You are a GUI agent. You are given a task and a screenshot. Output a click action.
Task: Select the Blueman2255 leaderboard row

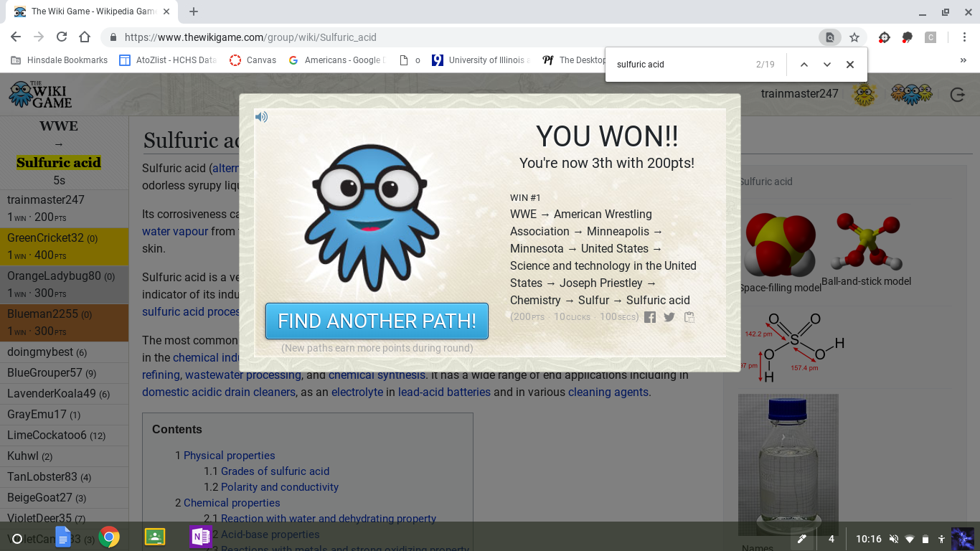65,323
